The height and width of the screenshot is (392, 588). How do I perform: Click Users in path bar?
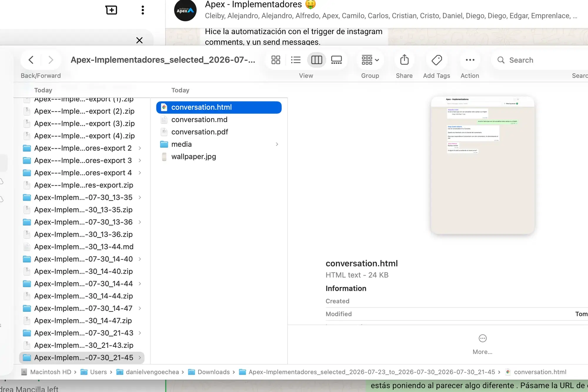point(94,372)
